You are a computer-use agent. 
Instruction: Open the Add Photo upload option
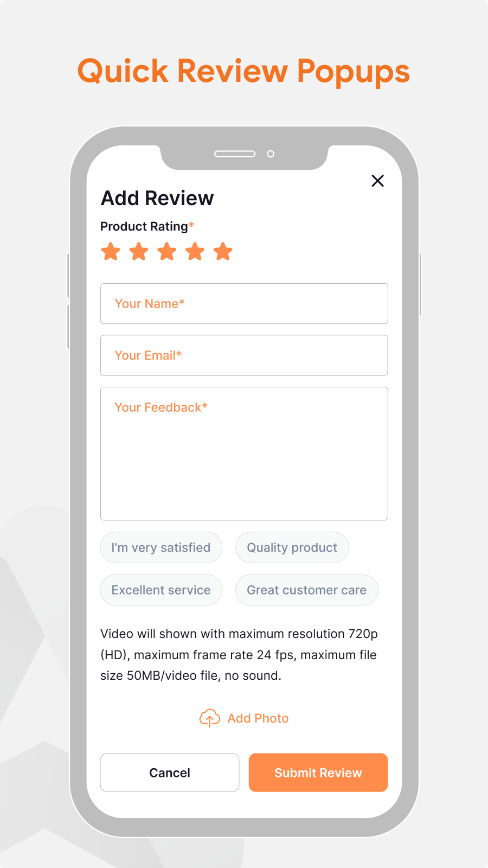(258, 718)
